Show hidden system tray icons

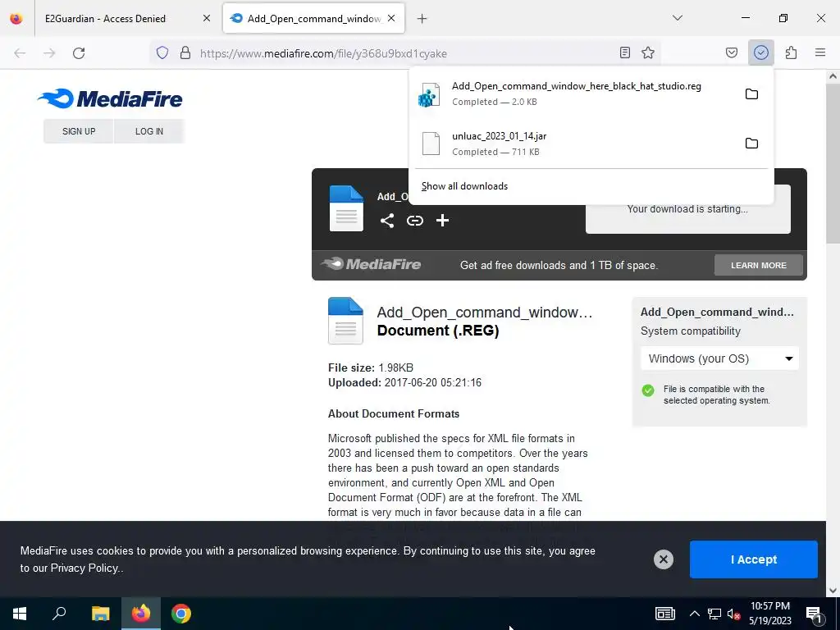694,614
